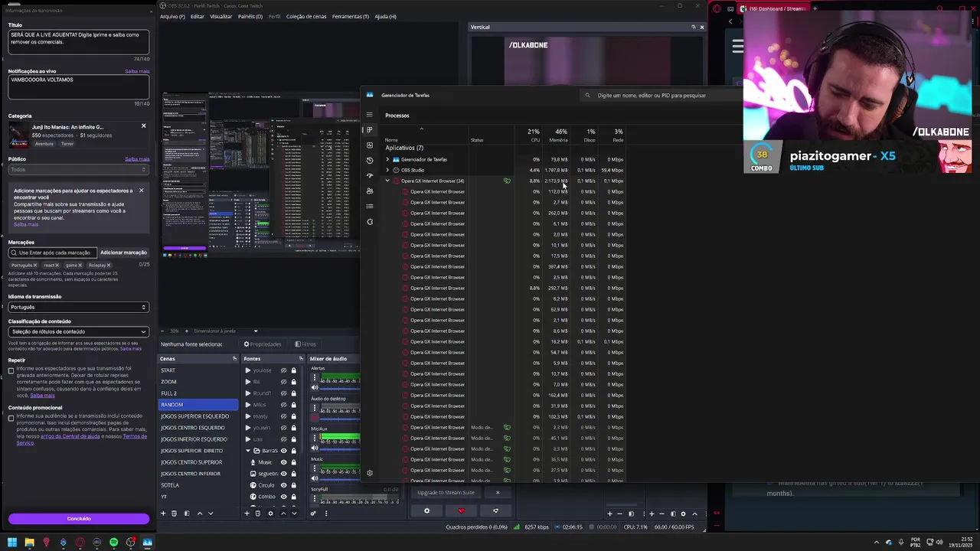Open scene filters icon in Cenas toolbar
This screenshot has height=551, width=980.
click(x=186, y=514)
